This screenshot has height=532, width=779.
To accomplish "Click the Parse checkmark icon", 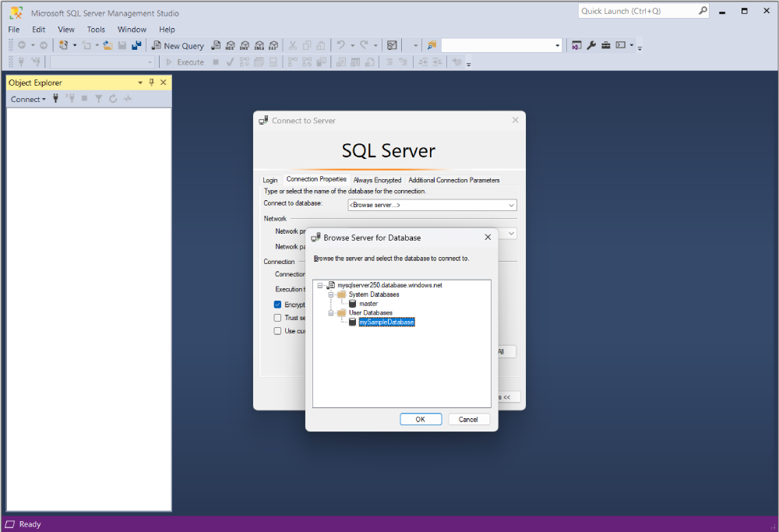I will pos(230,62).
